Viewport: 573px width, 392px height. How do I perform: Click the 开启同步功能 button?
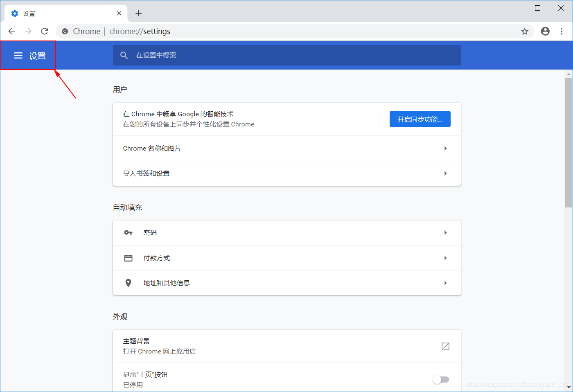coord(420,119)
